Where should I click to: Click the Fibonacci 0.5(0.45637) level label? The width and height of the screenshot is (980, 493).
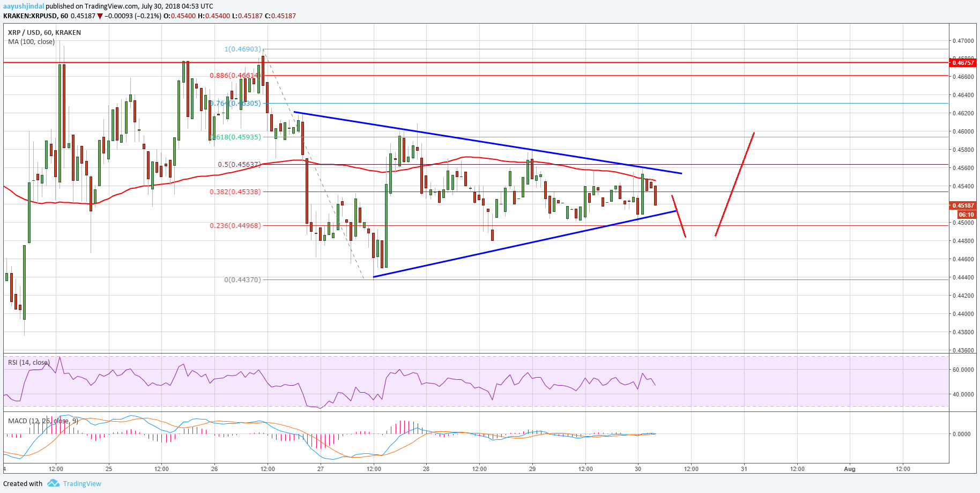tap(239, 164)
